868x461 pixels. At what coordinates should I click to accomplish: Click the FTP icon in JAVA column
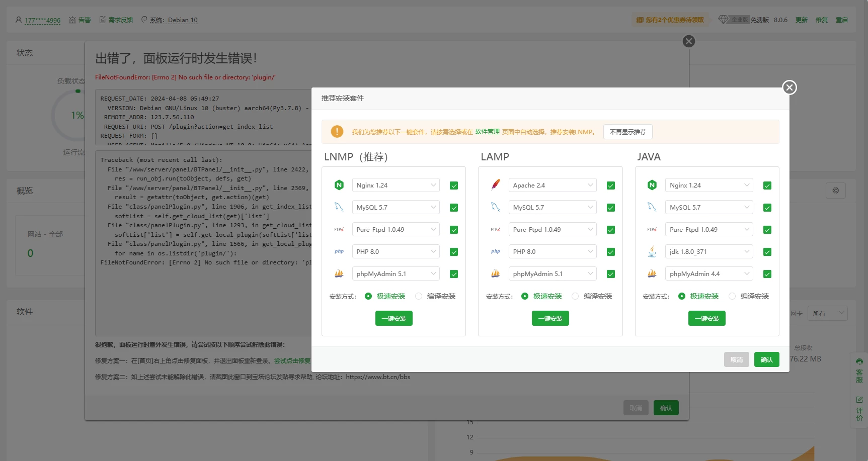[652, 229]
